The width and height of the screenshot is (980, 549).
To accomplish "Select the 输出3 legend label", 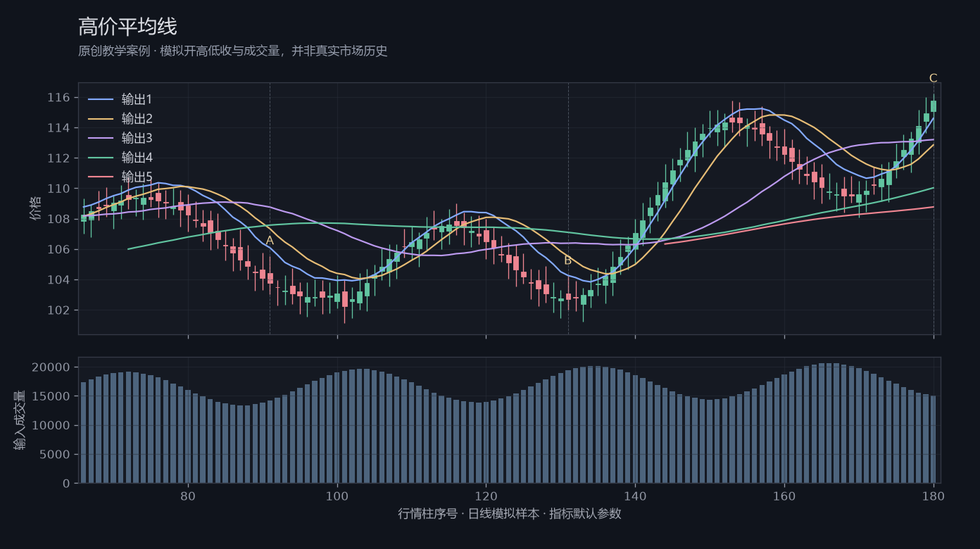I will 137,138.
